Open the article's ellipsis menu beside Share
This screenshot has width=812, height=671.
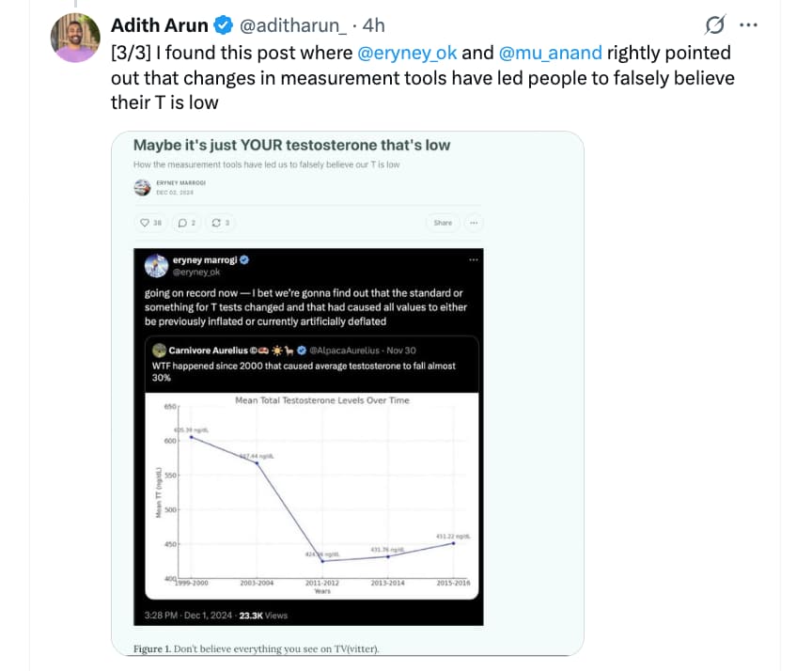click(474, 223)
